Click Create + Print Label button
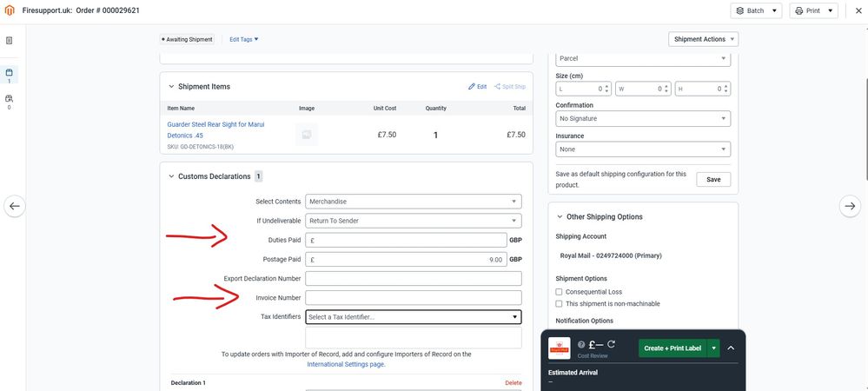The width and height of the screenshot is (868, 391). [673, 348]
